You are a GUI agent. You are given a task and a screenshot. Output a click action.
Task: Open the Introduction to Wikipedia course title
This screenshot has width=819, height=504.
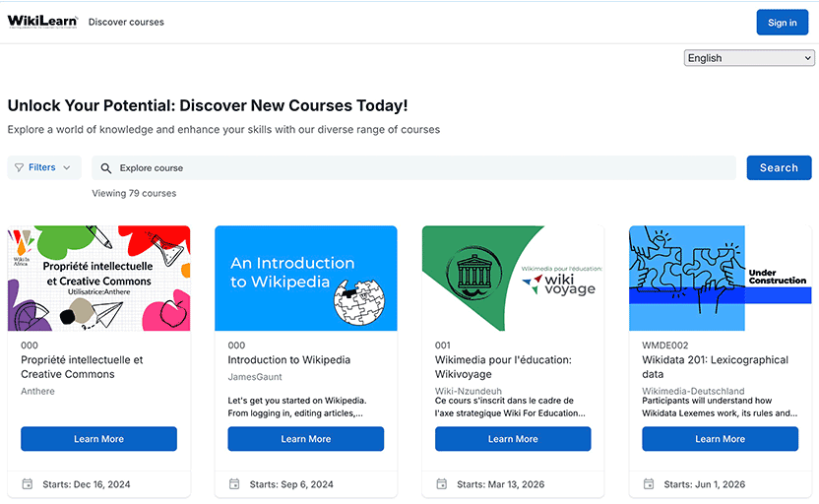coord(288,360)
